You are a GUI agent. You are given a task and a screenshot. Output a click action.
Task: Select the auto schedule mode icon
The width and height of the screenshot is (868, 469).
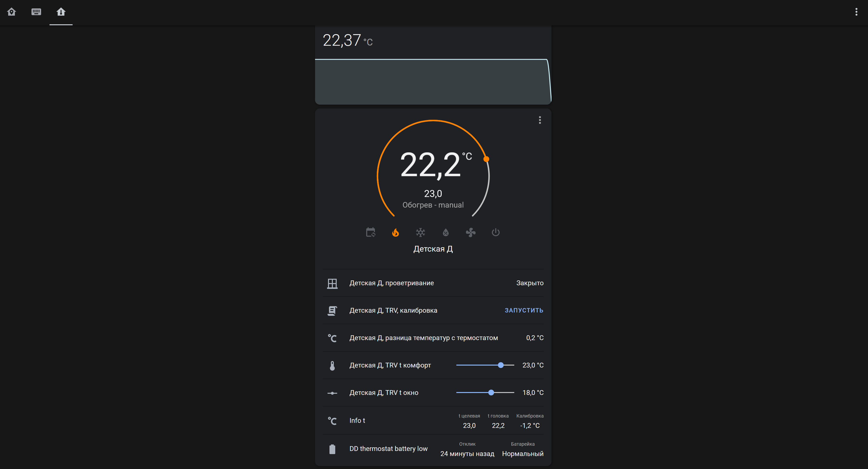[x=371, y=232]
